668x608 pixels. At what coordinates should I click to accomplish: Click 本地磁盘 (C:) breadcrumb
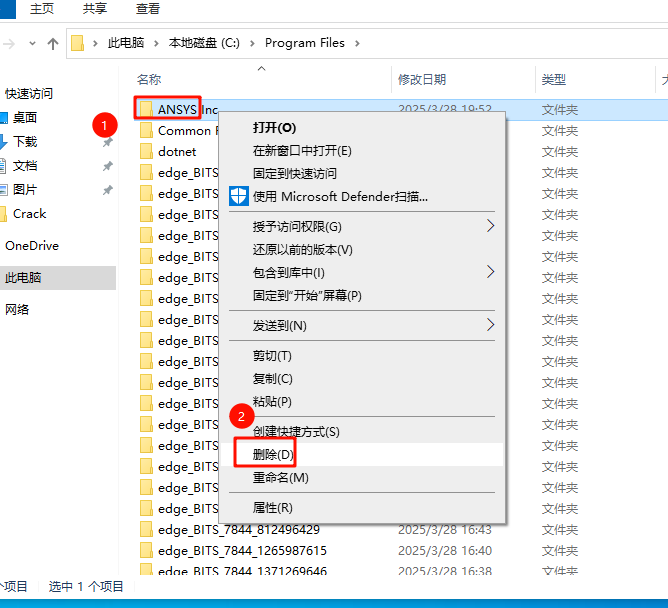pyautogui.click(x=204, y=43)
